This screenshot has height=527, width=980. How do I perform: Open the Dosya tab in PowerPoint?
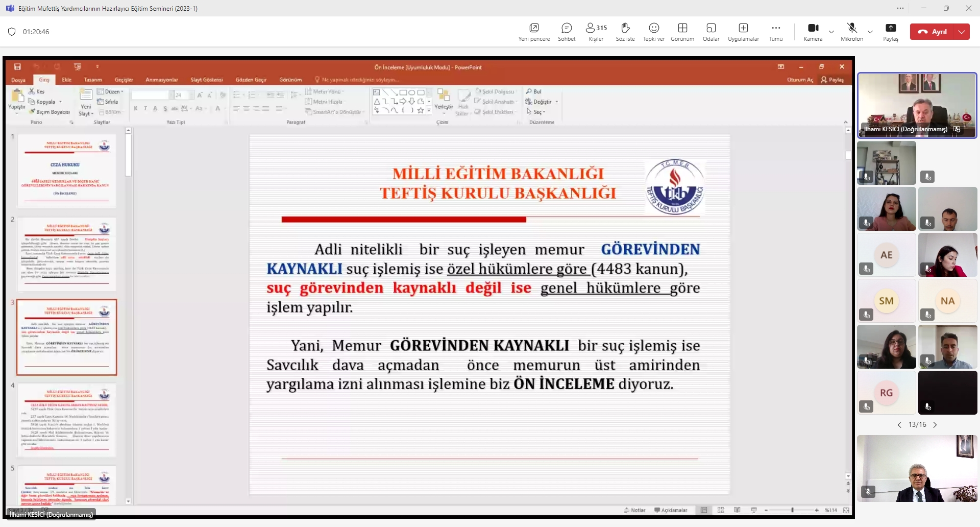tap(18, 80)
